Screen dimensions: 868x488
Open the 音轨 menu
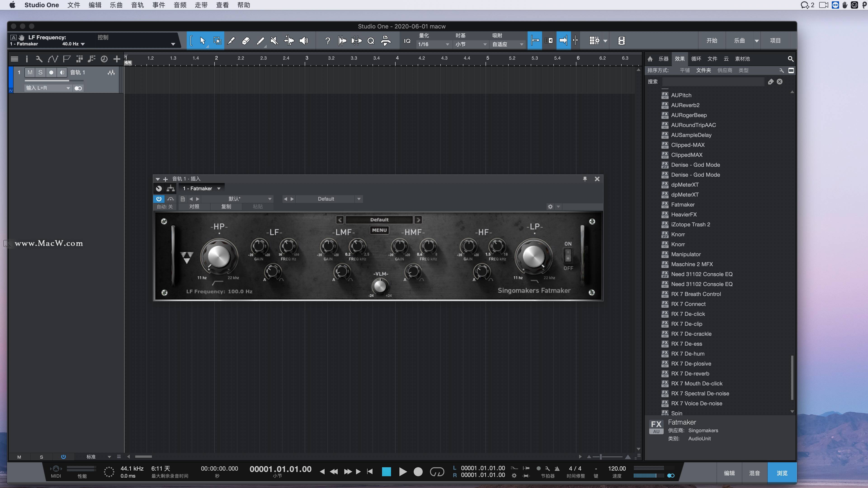click(x=137, y=5)
